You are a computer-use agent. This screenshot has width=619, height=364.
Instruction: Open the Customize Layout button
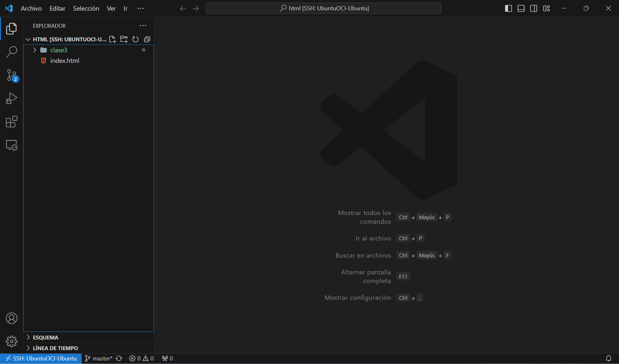coord(546,8)
